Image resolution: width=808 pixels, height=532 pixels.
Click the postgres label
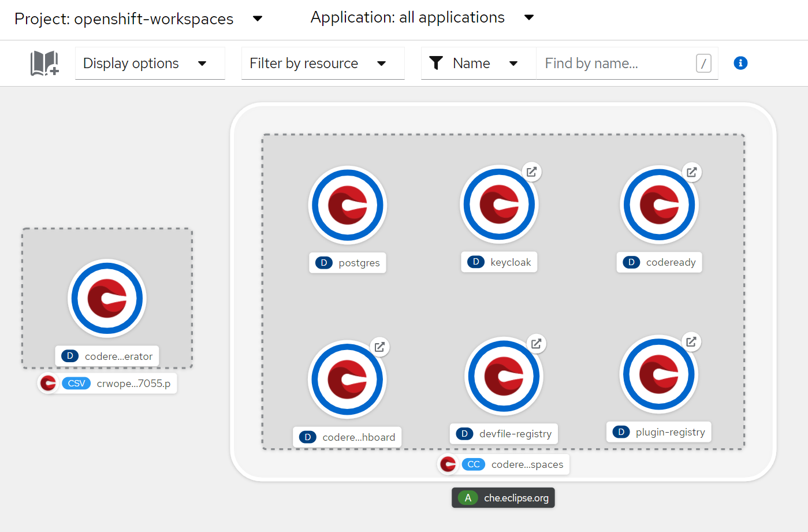348,263
